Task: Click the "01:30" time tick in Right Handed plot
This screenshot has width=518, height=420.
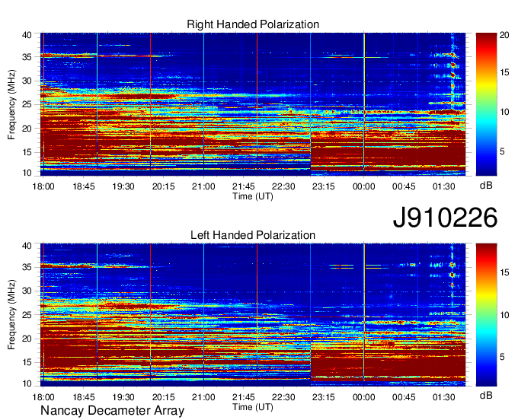Action: click(443, 186)
